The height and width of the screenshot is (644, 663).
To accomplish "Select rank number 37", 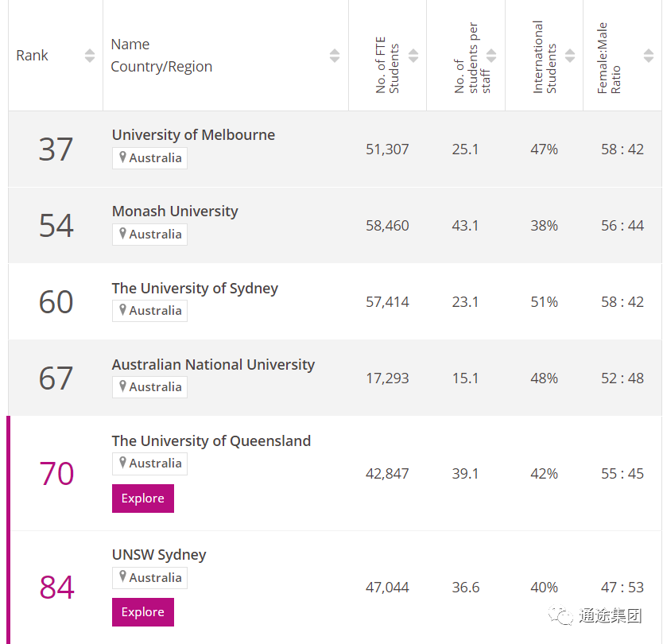I will tap(56, 149).
